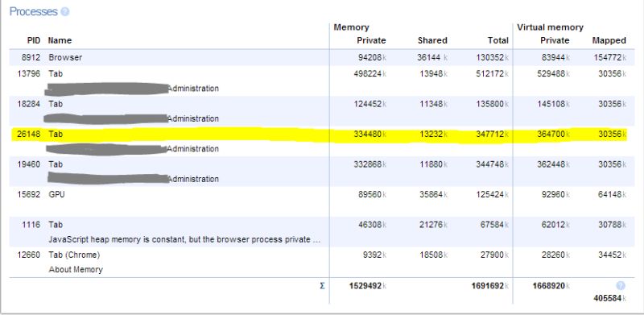Click private memory value 124452k
The width and height of the screenshot is (644, 315).
coord(370,104)
